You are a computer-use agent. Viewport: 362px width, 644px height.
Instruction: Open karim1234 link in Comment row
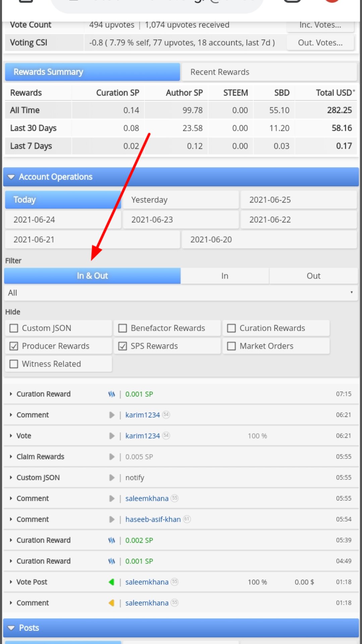[142, 415]
